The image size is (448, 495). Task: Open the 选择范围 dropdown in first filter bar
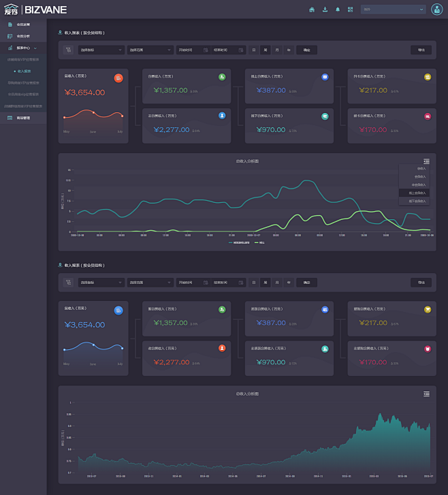click(x=150, y=50)
